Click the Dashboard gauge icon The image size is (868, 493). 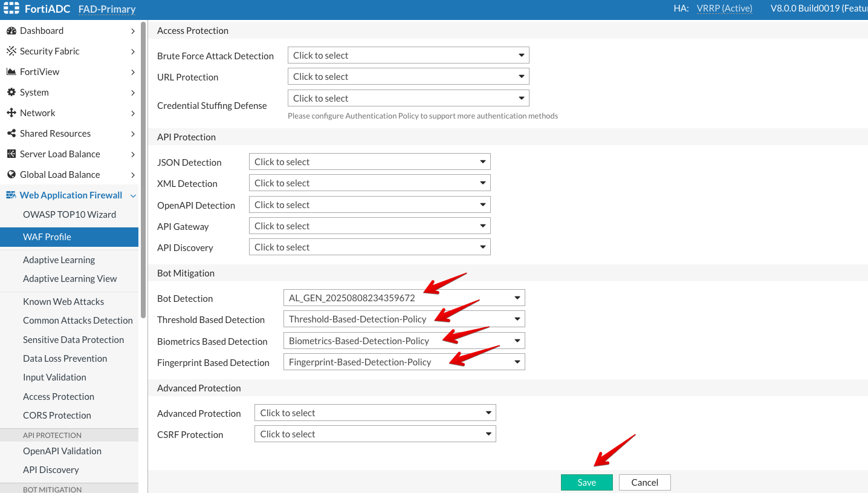pos(11,31)
